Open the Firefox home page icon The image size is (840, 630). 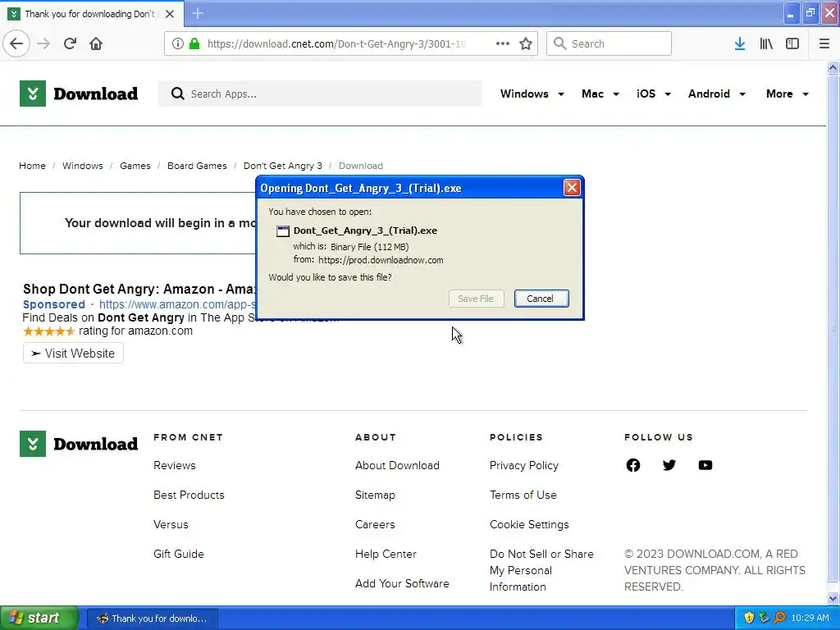click(x=96, y=43)
